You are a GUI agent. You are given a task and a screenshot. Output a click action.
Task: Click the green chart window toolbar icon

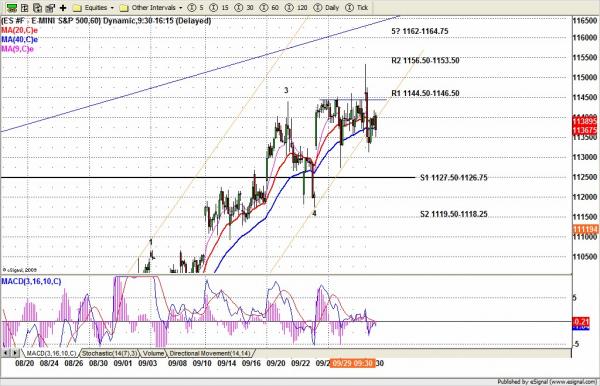pos(11,7)
